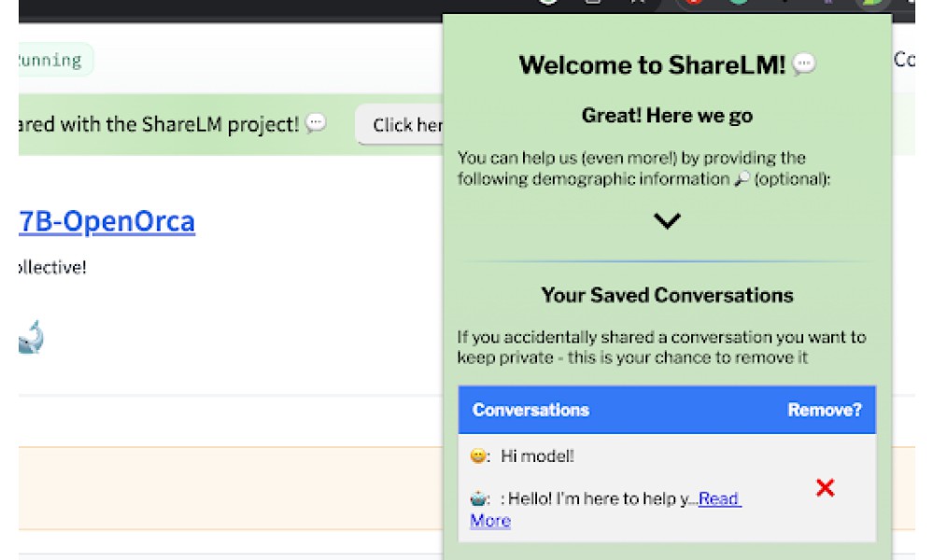Viewport: 934px width, 560px height.
Task: Click the robot emoji in conversation row
Action: 478,498
